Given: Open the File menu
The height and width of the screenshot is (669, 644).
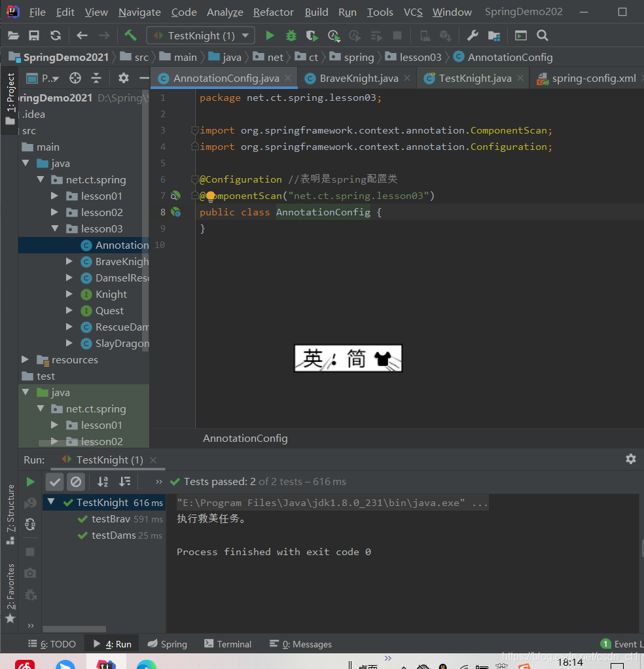Looking at the screenshot, I should (37, 12).
